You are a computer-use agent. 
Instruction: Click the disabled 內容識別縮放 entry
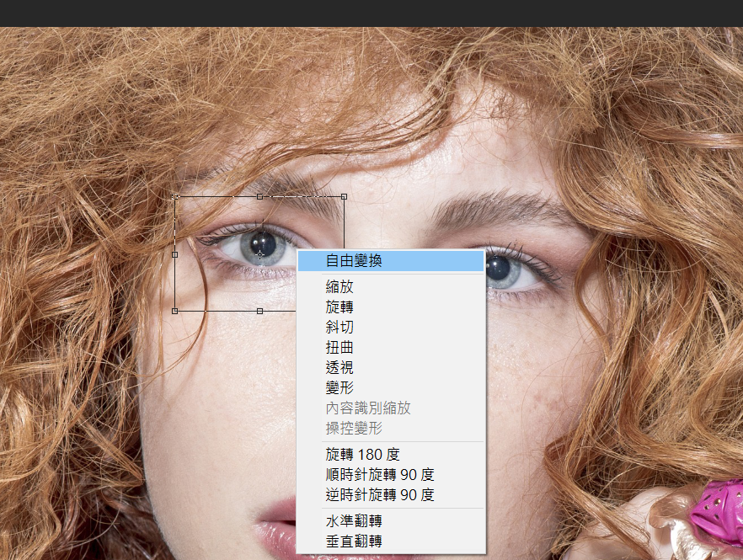click(x=391, y=408)
